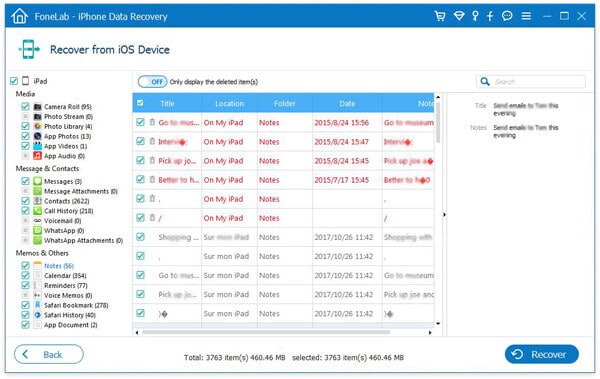The width and height of the screenshot is (600, 379).
Task: Toggle the select-all checkbox in table header
Action: pos(140,103)
